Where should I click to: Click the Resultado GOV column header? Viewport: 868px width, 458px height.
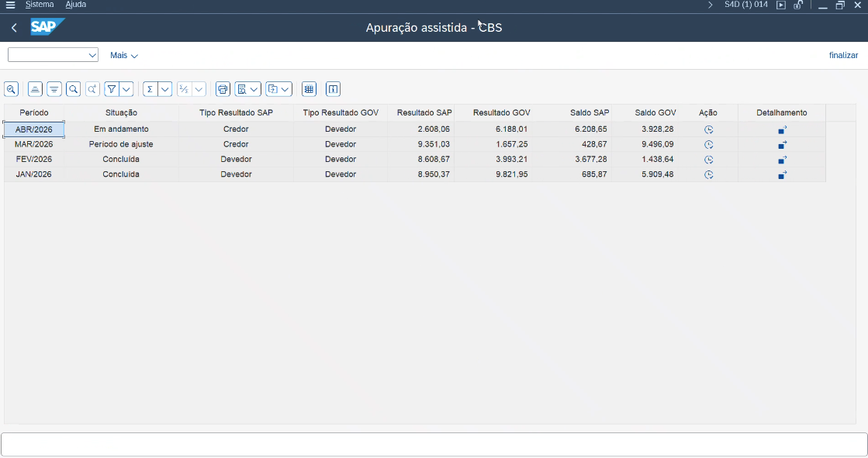tap(493, 112)
